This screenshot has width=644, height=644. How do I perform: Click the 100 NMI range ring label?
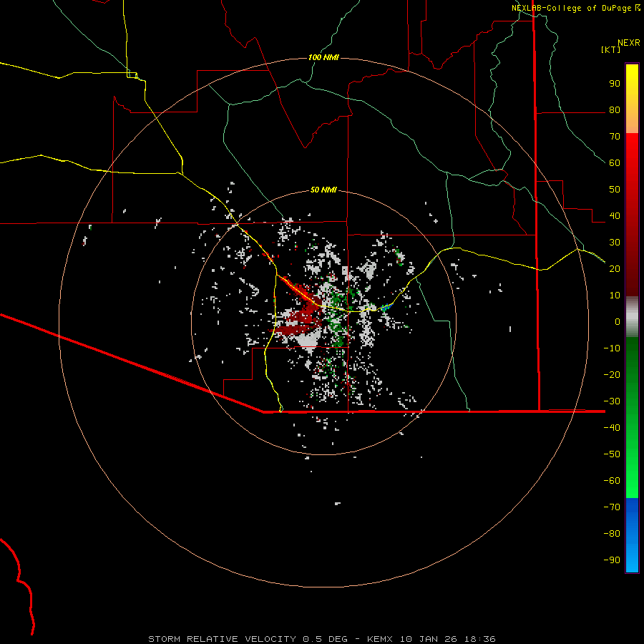(323, 57)
